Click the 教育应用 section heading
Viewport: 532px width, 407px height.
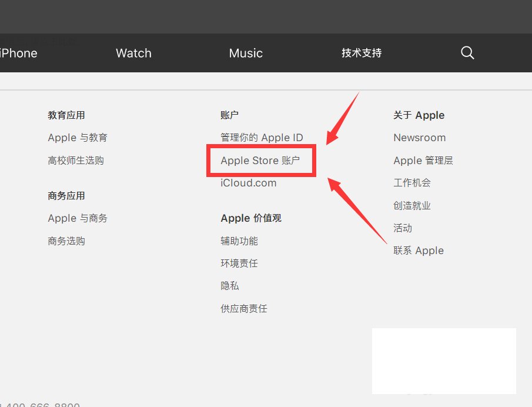coord(66,115)
